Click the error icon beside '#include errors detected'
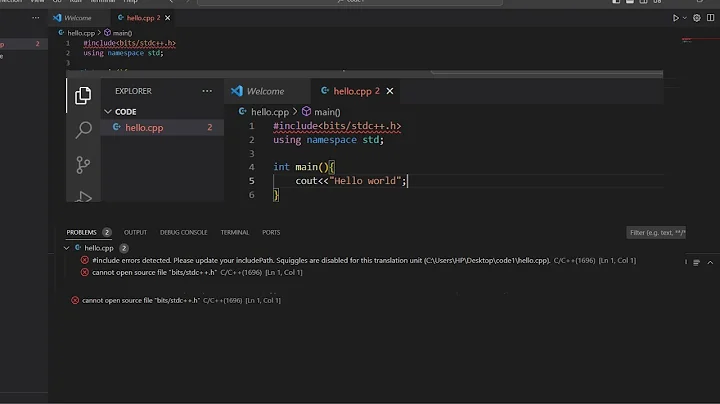 84,260
